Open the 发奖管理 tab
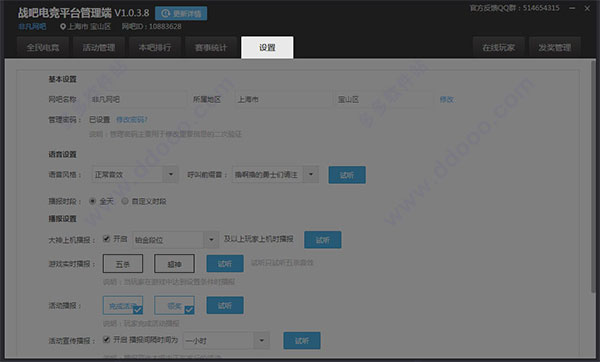This screenshot has height=362, width=600. click(554, 47)
